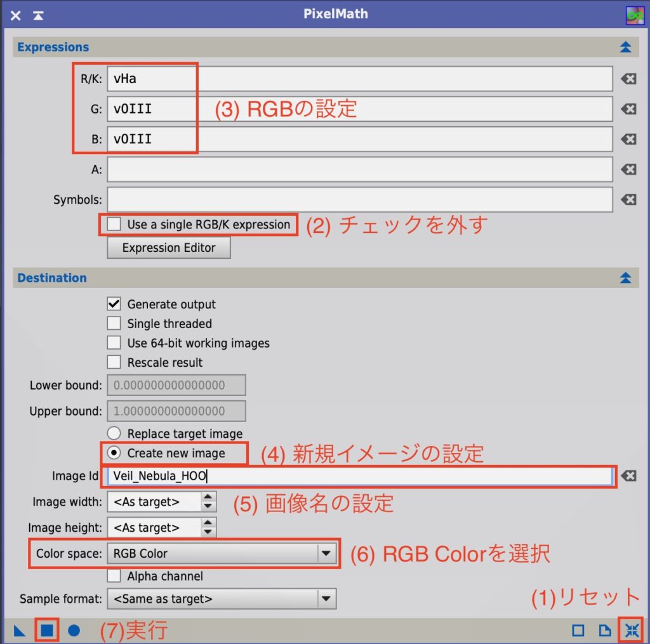The image size is (650, 644).
Task: Enable Use 64-bit working images
Action: point(114,343)
